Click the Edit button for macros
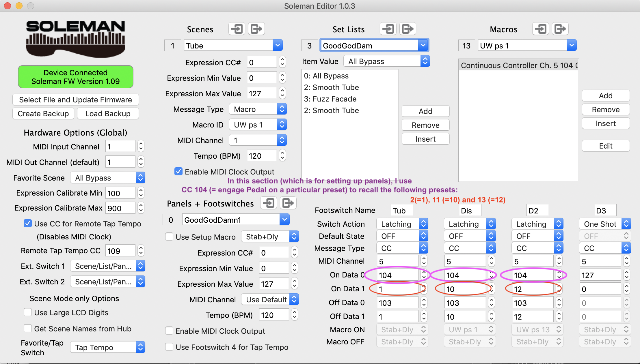This screenshot has height=364, width=640. (606, 146)
